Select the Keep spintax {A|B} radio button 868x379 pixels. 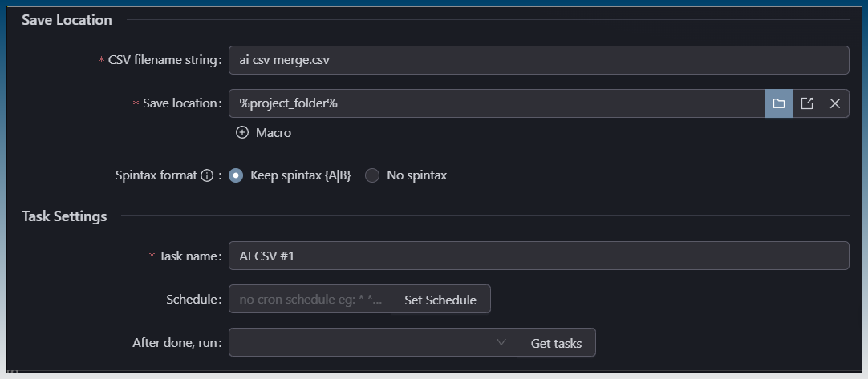(x=236, y=175)
